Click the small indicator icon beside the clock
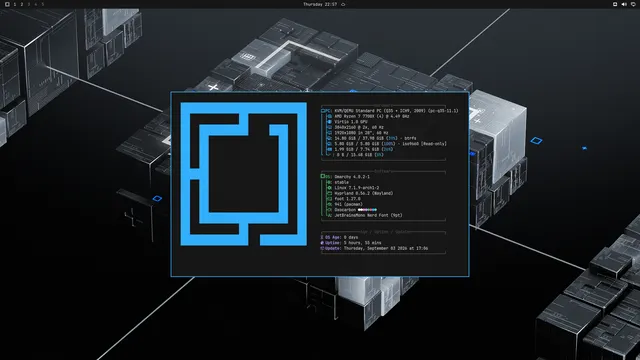 [x=343, y=4]
